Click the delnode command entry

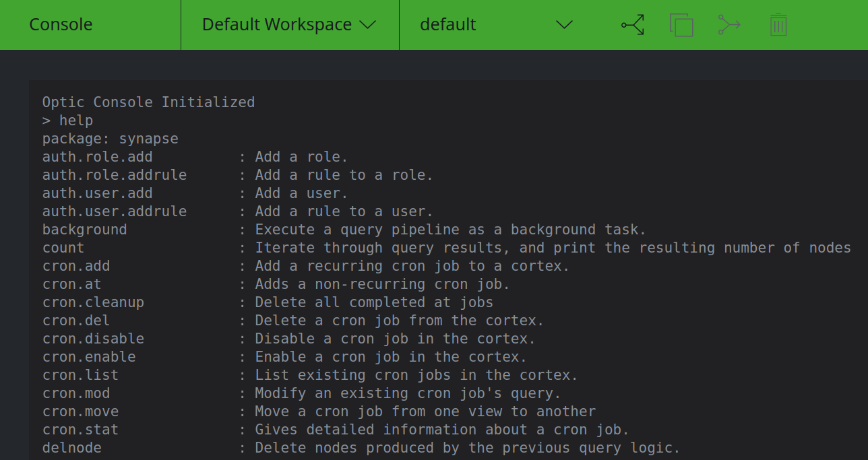(x=71, y=448)
